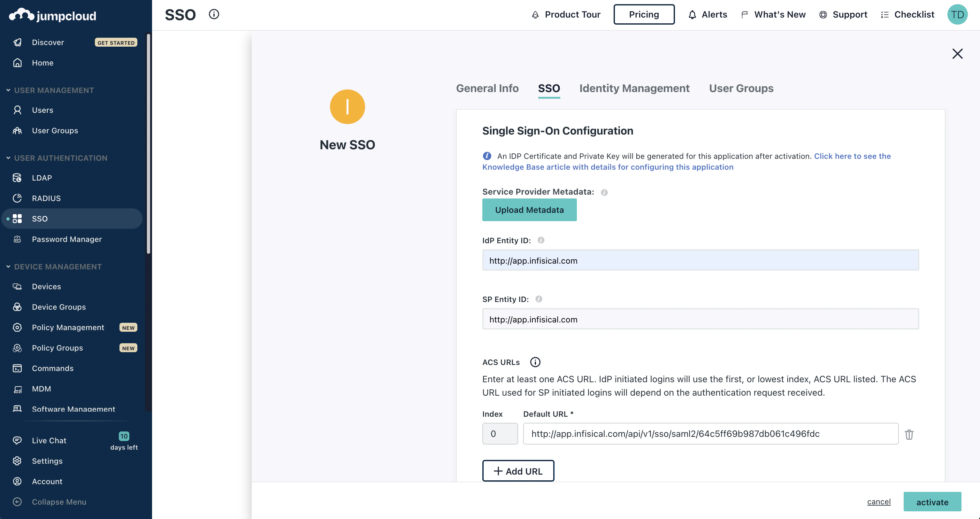The image size is (980, 519).
Task: Click the New SSO application logo
Action: [347, 107]
